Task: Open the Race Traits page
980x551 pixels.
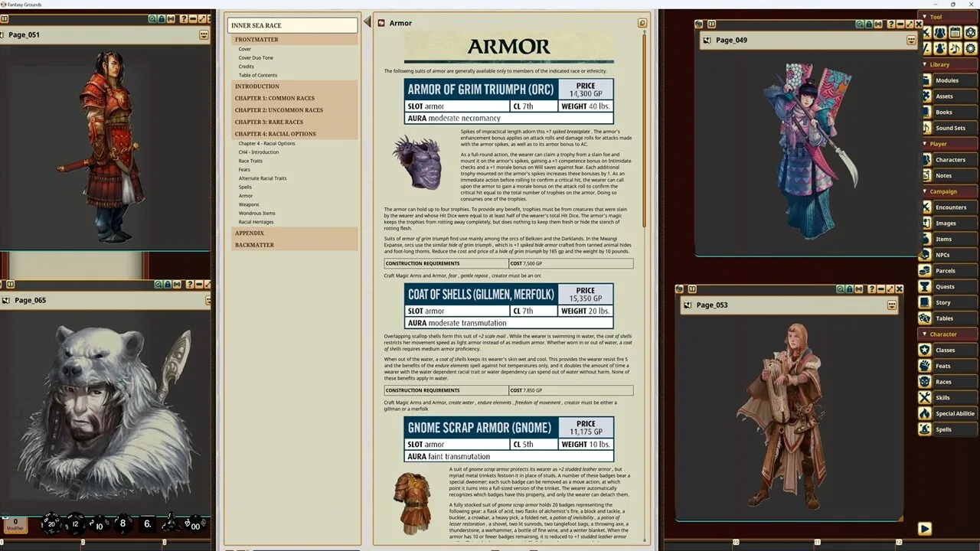Action: [x=250, y=161]
